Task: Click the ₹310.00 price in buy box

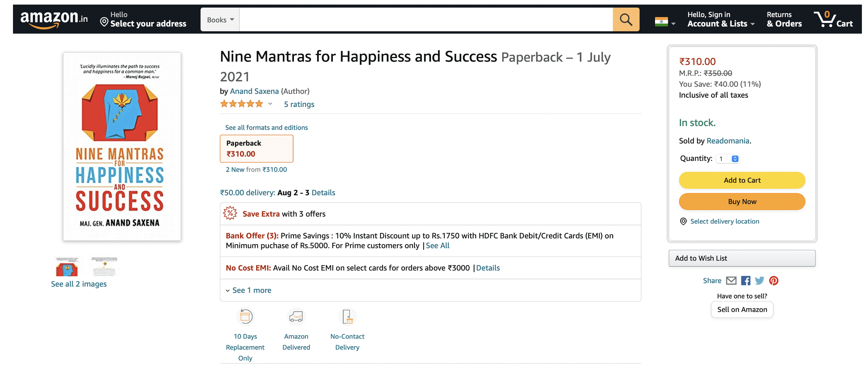Action: [x=697, y=62]
